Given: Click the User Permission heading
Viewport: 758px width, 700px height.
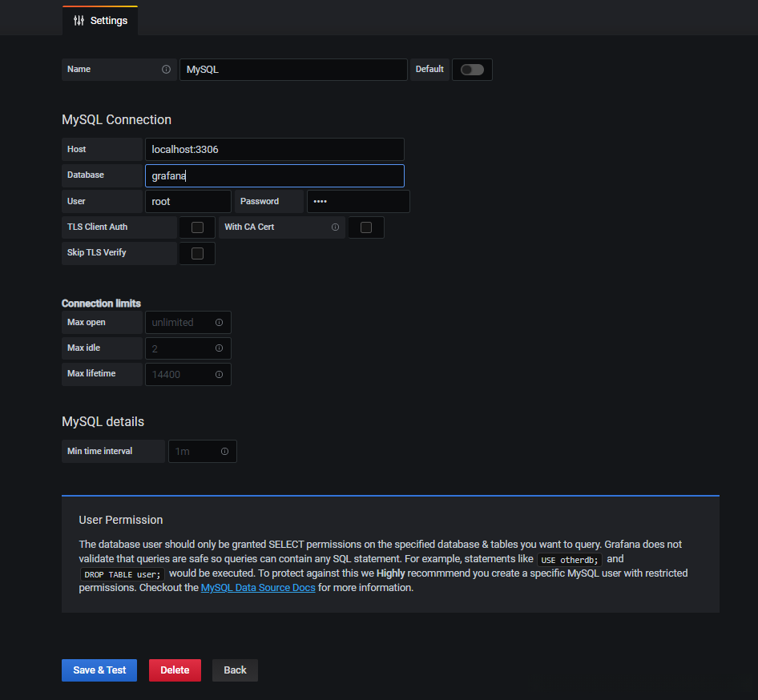Looking at the screenshot, I should click(121, 520).
